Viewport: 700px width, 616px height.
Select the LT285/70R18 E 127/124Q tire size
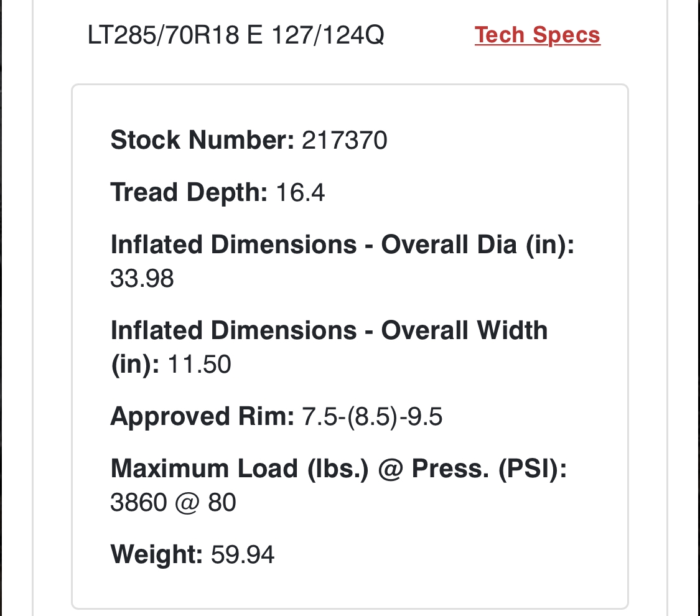(236, 35)
